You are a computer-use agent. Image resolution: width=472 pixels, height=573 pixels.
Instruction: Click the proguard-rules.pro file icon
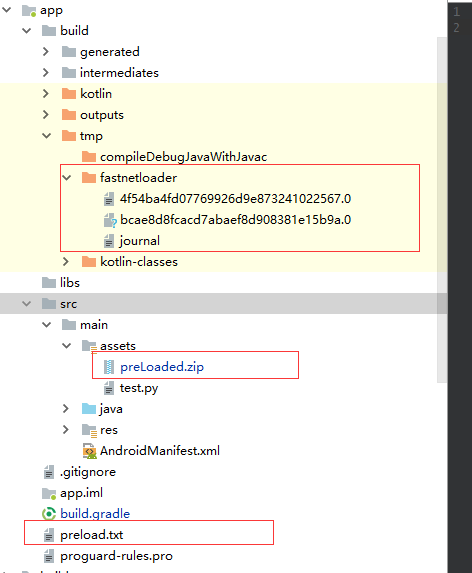(49, 556)
